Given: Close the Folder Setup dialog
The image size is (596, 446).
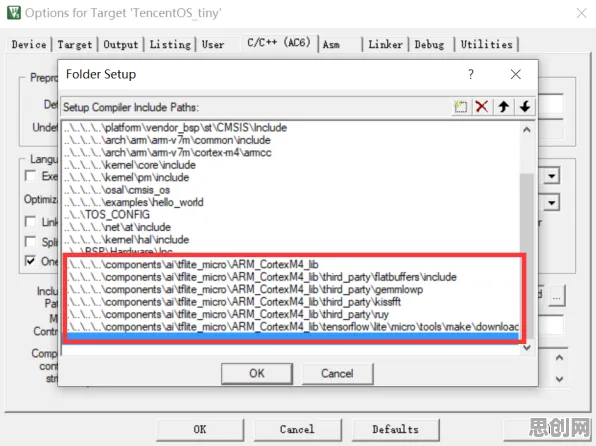Looking at the screenshot, I should coord(516,74).
